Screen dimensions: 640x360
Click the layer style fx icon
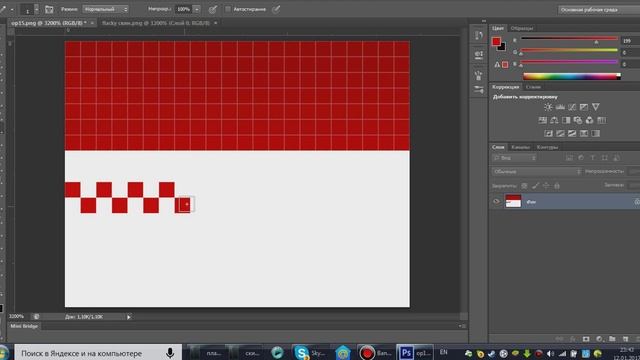click(x=573, y=339)
